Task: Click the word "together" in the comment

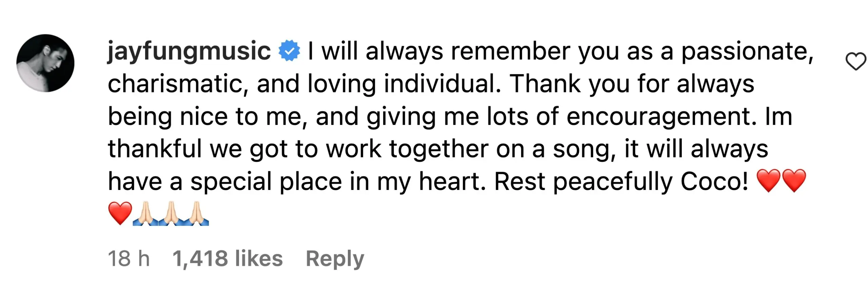Action: 439,149
